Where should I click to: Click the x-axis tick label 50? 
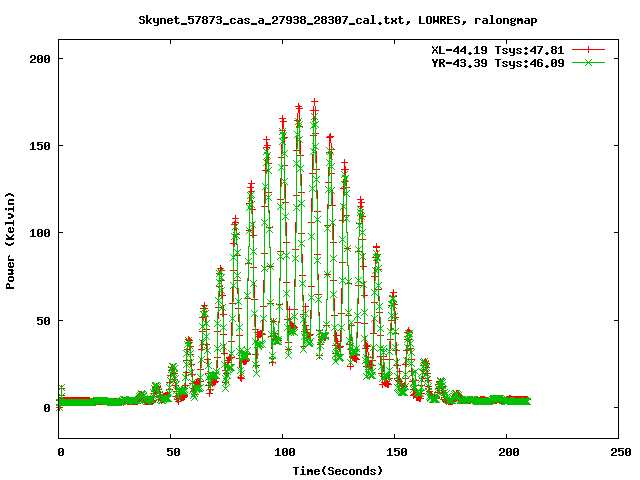coord(173,452)
